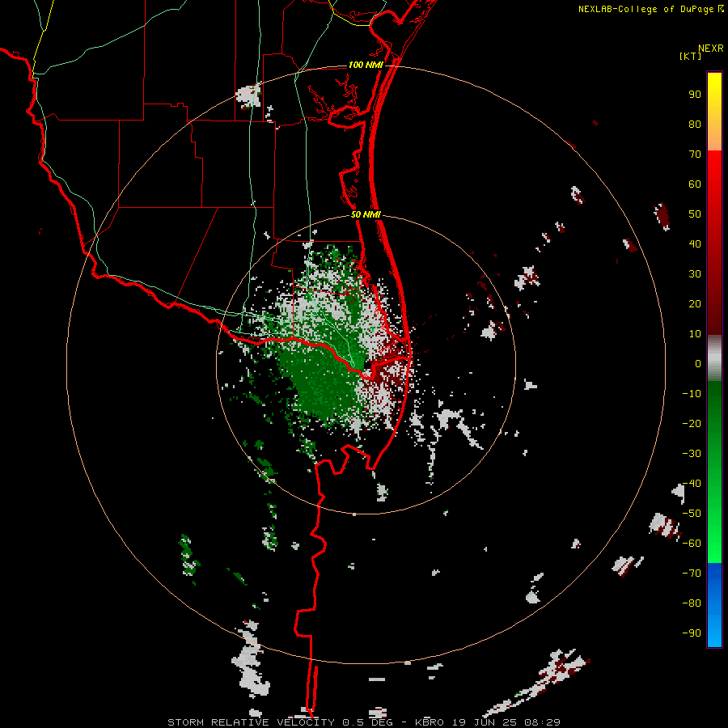Click the -30 value on the velocity scale
Screen dimensions: 728x728
click(x=692, y=454)
